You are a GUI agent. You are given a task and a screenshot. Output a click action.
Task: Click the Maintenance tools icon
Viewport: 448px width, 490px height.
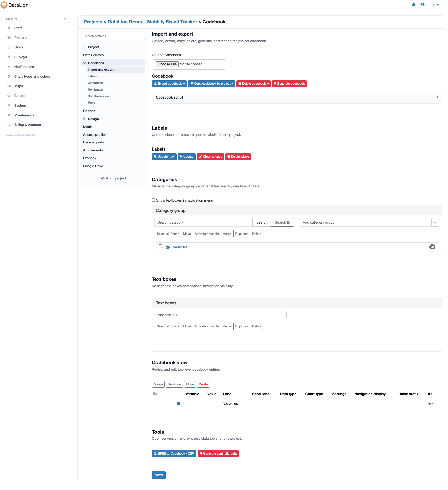point(9,115)
